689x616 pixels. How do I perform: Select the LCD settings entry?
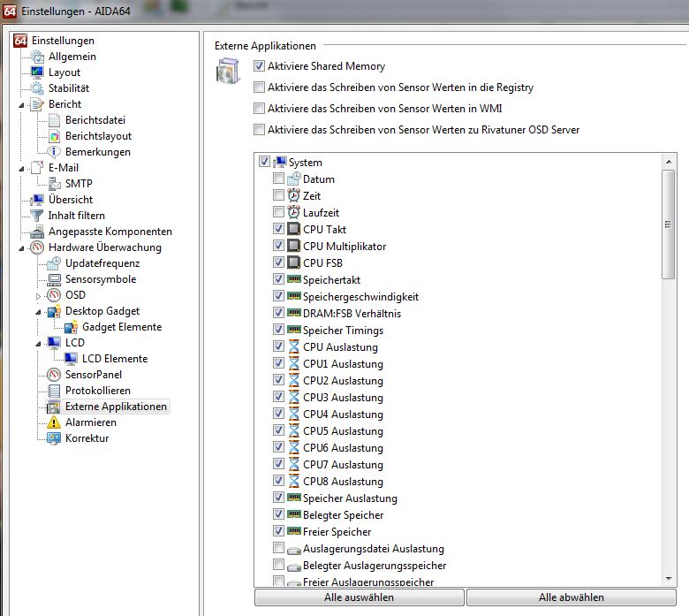click(75, 343)
